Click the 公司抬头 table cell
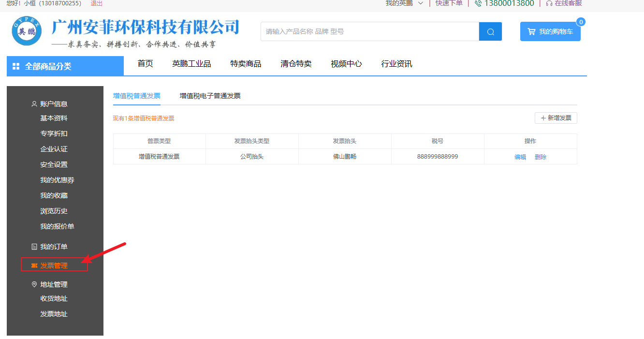The width and height of the screenshot is (644, 339). 252,157
